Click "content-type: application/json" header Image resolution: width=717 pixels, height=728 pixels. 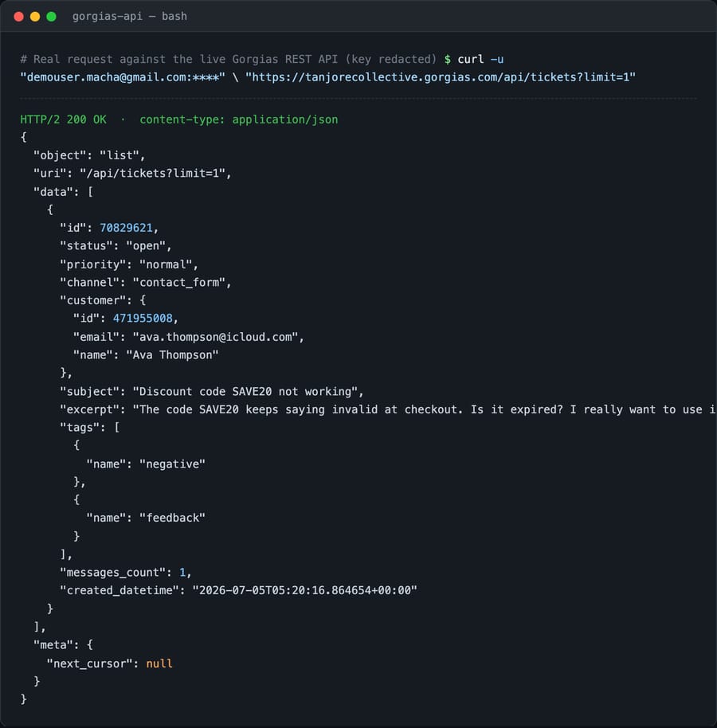[x=239, y=119]
